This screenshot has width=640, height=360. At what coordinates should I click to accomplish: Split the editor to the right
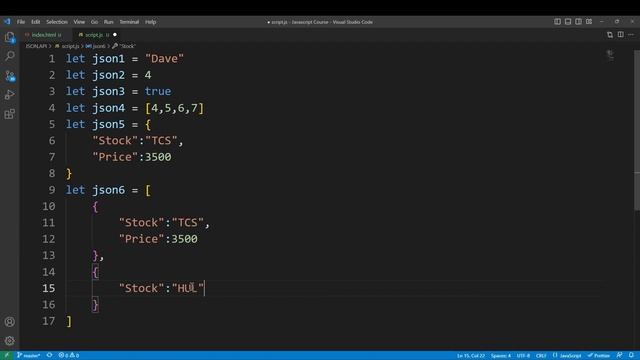[x=620, y=35]
